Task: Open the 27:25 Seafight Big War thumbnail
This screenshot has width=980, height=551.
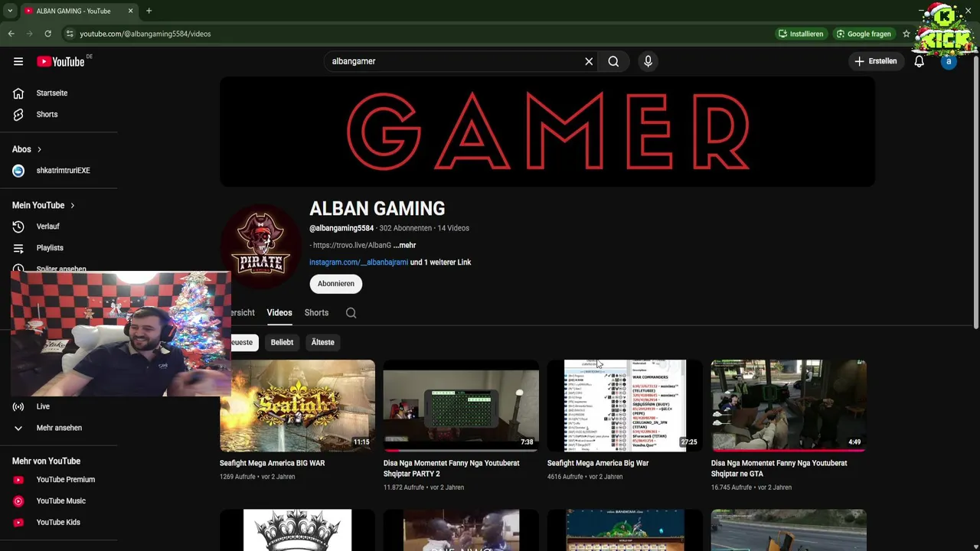Action: pos(625,406)
